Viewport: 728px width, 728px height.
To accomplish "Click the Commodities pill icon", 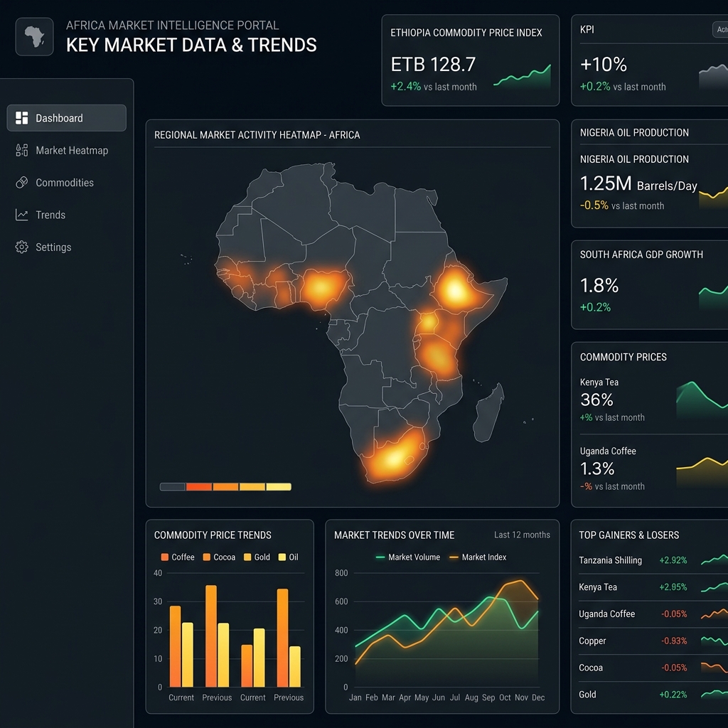I will click(22, 183).
